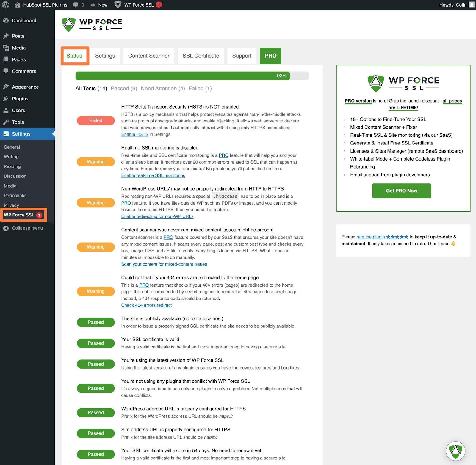This screenshot has width=476, height=465.
Task: Click Enable redirecting for non-WP URLs
Action: pos(157,216)
